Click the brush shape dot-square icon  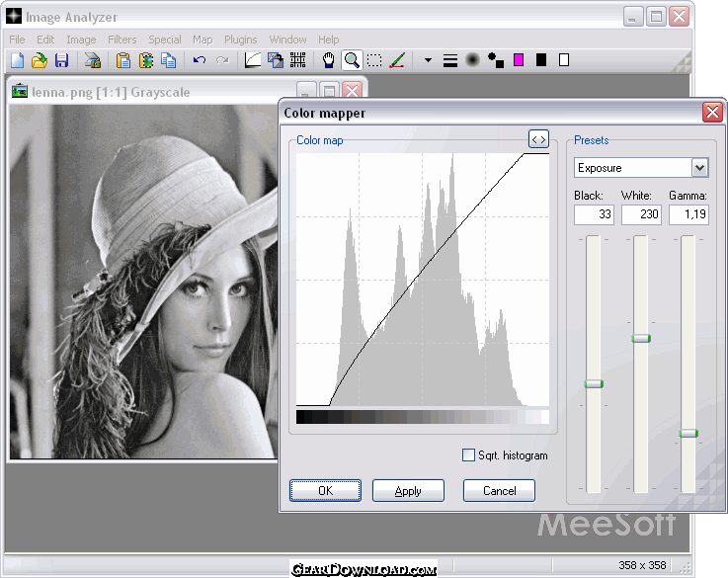(496, 60)
